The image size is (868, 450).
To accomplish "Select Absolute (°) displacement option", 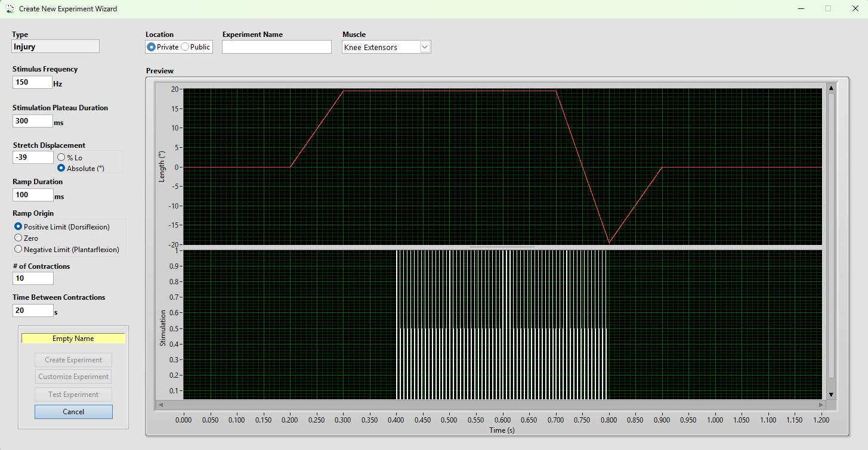I will click(61, 168).
